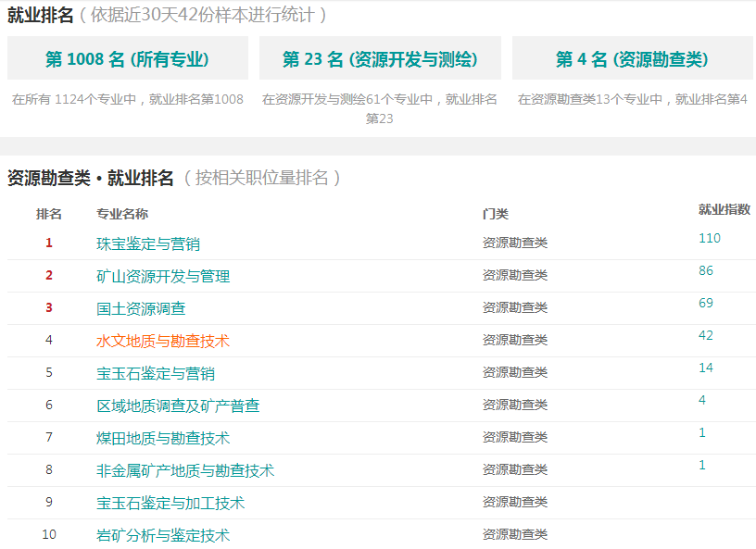Click the red rank number 1
756x549 pixels.
(x=49, y=243)
